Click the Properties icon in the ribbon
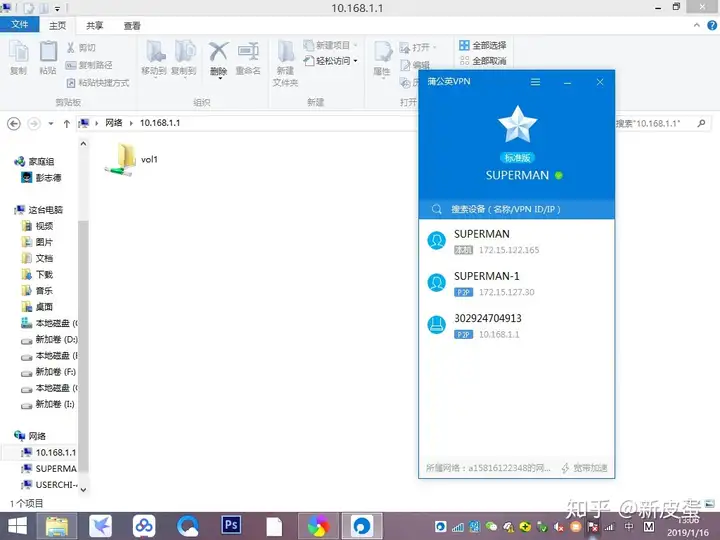Viewport: 720px width, 540px height. [x=382, y=59]
